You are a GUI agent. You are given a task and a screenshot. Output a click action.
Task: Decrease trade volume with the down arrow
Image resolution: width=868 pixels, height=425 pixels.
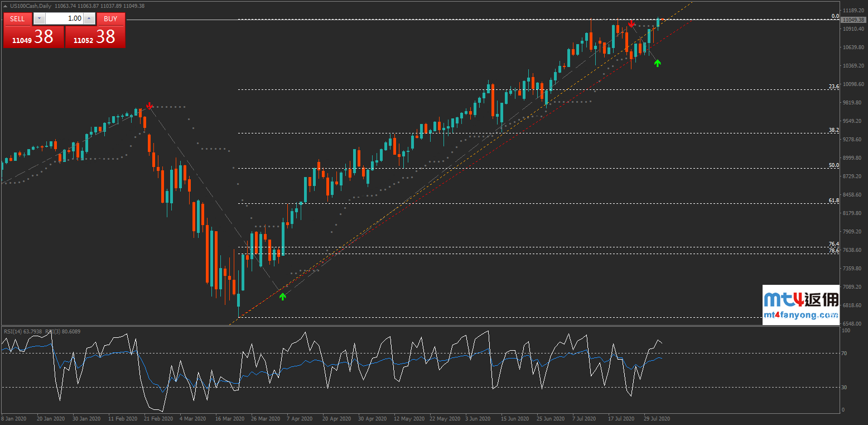tap(38, 18)
